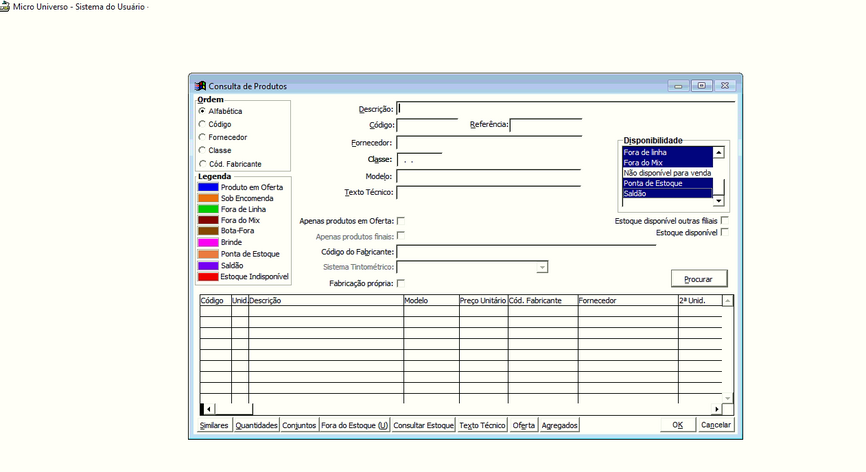The width and height of the screenshot is (866, 472).
Task: Maximize the Consulta de Produtos window
Action: [701, 86]
